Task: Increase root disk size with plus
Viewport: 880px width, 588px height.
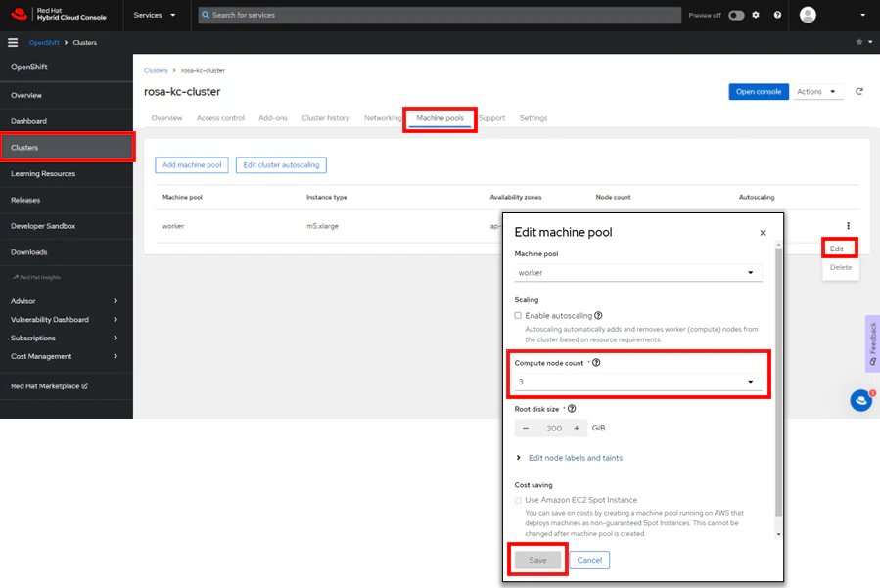Action: 577,429
